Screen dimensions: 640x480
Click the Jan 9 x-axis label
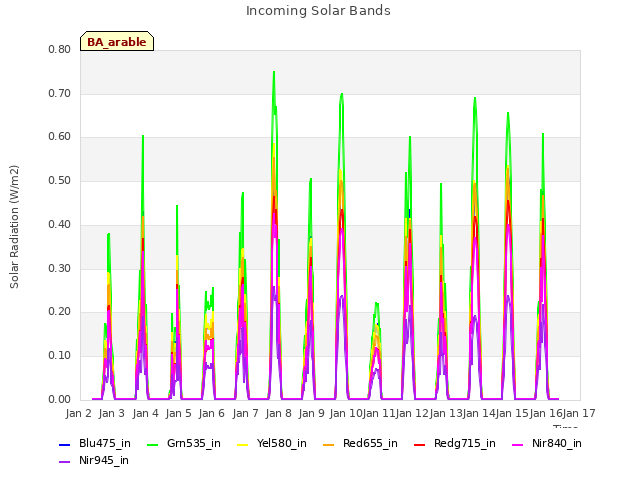point(311,413)
